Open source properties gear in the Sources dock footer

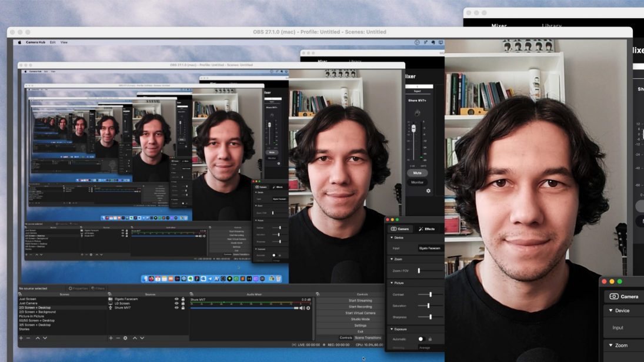coord(125,338)
